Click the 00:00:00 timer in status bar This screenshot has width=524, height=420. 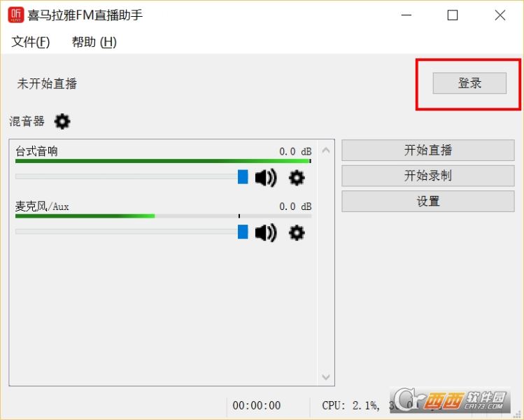[257, 405]
